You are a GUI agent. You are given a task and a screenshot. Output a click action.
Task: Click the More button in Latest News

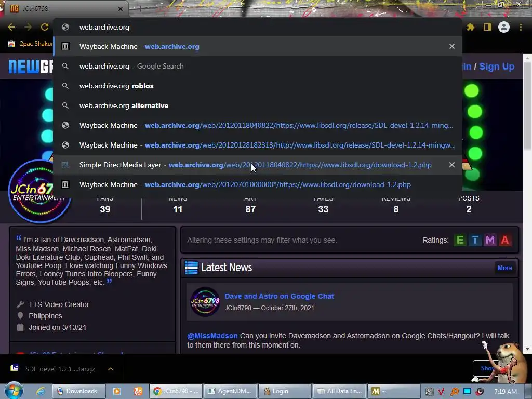504,268
